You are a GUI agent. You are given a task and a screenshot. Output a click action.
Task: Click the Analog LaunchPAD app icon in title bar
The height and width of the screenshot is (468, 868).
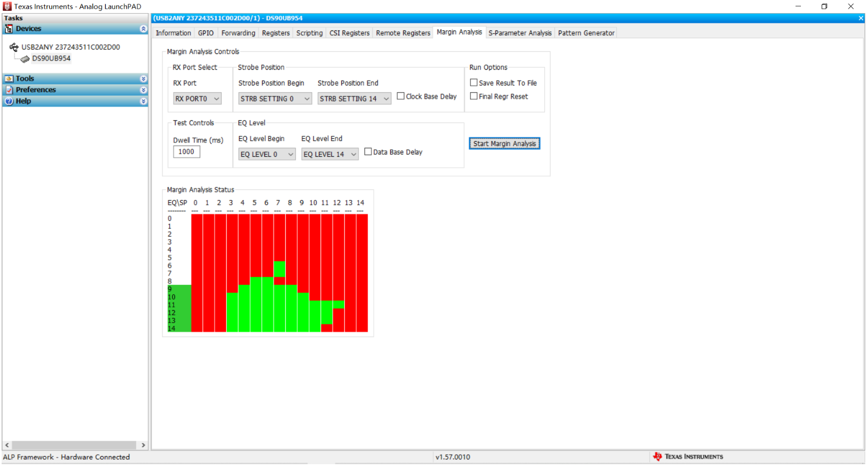[x=7, y=7]
